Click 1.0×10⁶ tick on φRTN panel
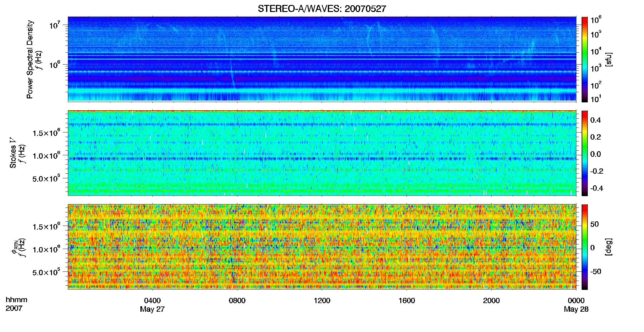The image size is (644, 332). 46,249
